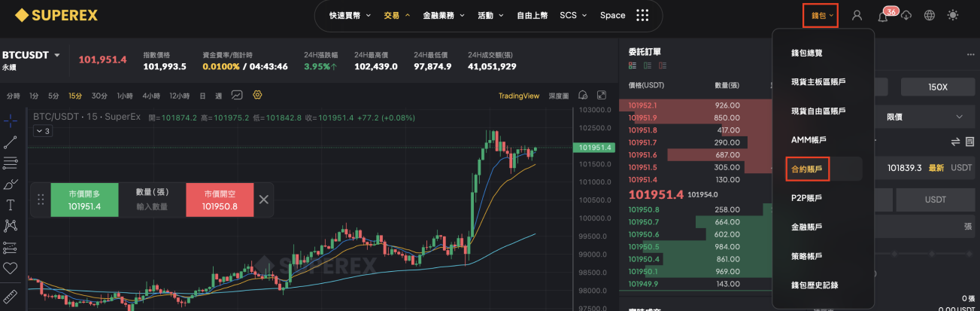
Task: Open 錢包歷史記錄 from wallet menu
Action: coord(815,285)
